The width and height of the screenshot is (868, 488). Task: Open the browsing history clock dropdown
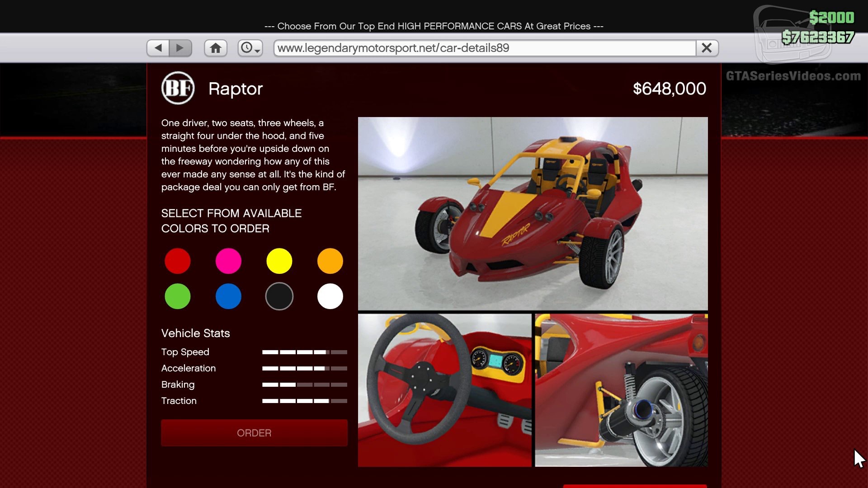pos(250,48)
